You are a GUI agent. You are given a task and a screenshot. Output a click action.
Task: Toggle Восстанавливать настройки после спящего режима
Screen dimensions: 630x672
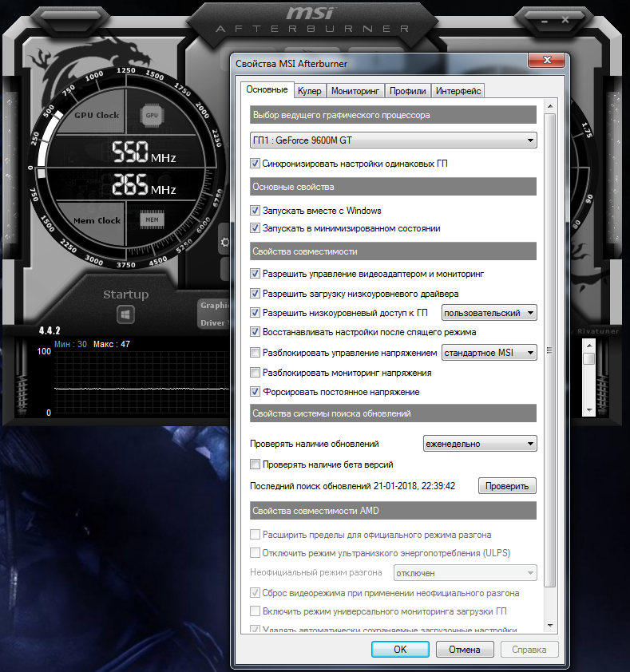[x=256, y=332]
